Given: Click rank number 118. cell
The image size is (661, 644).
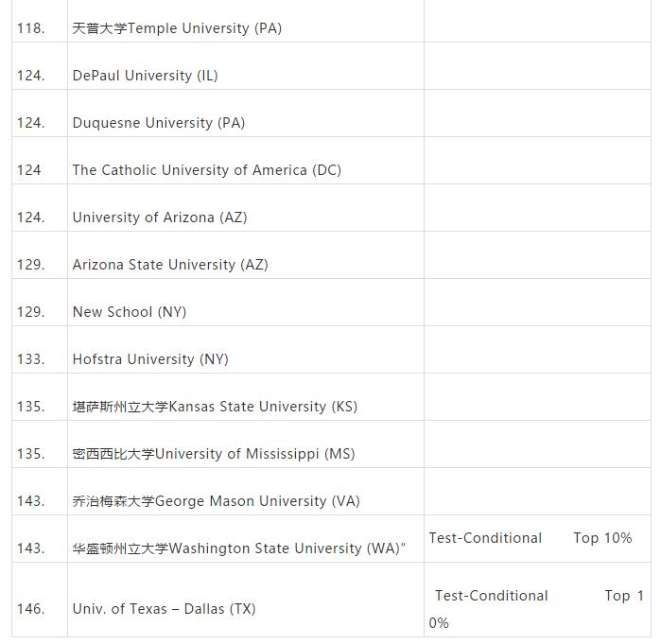Looking at the screenshot, I should pyautogui.click(x=40, y=22).
